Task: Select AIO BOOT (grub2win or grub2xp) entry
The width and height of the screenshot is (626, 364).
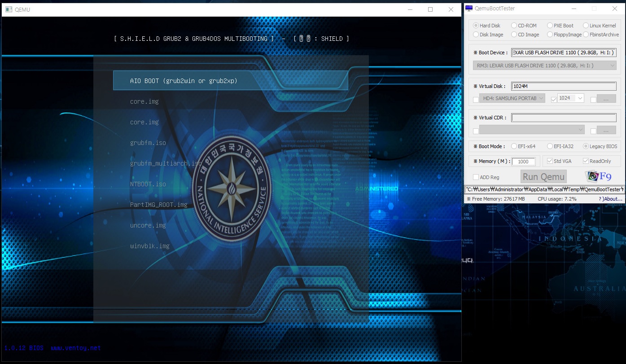Action: [231, 81]
